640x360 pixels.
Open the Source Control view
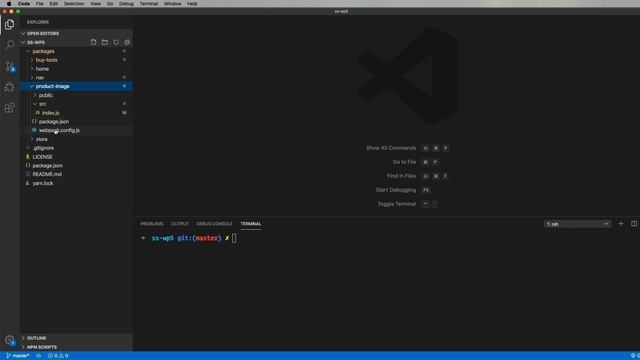[10, 66]
